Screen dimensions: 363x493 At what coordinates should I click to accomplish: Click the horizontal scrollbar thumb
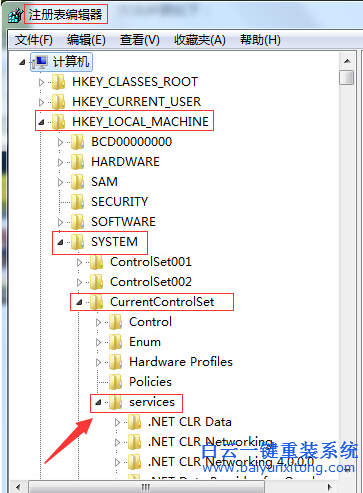[147, 487]
